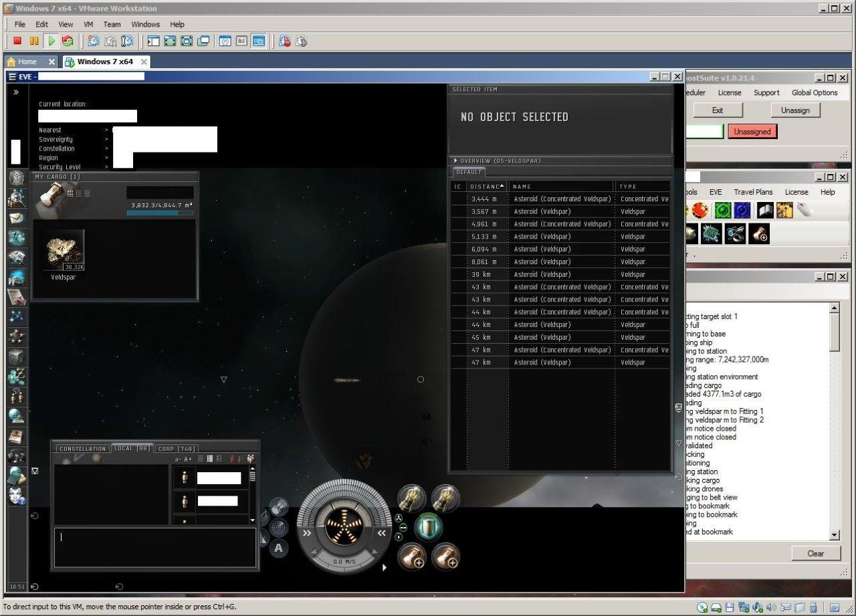Increase chat font size with A+
856x616 pixels.
[188, 459]
